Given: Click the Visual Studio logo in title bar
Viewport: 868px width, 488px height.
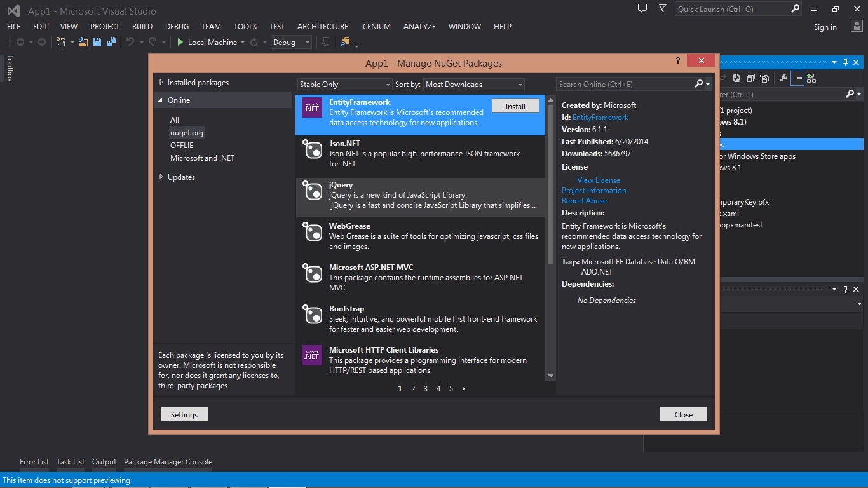Looking at the screenshot, I should pos(13,11).
